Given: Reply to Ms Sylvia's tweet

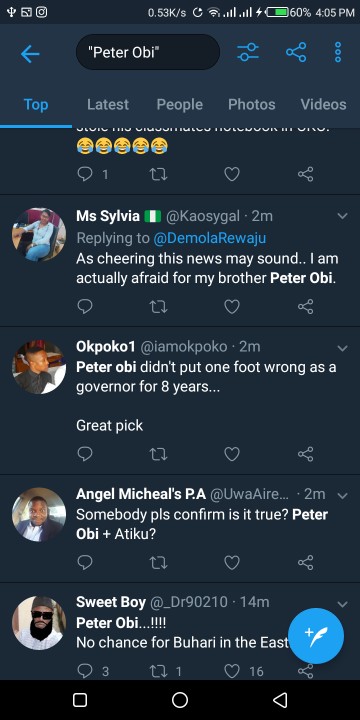Looking at the screenshot, I should [85, 306].
